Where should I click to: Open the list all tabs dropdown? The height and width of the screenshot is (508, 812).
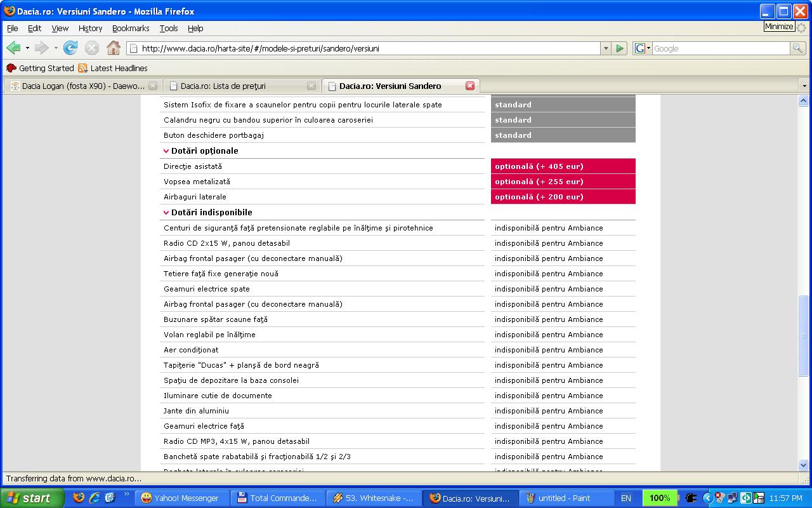click(x=805, y=86)
